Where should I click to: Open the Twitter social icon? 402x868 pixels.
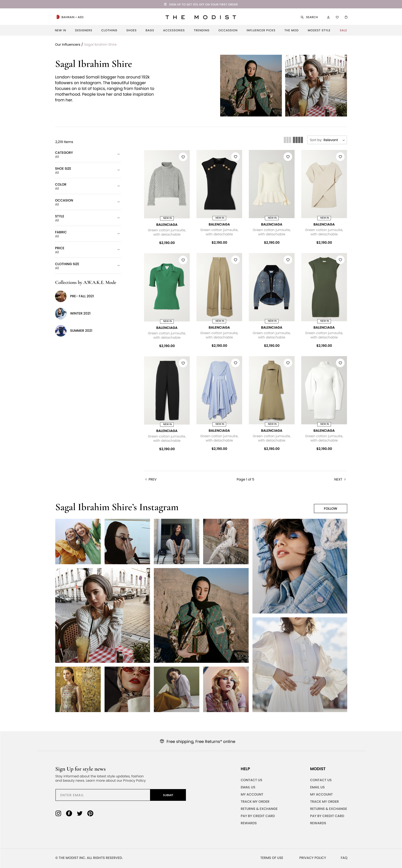point(80,813)
